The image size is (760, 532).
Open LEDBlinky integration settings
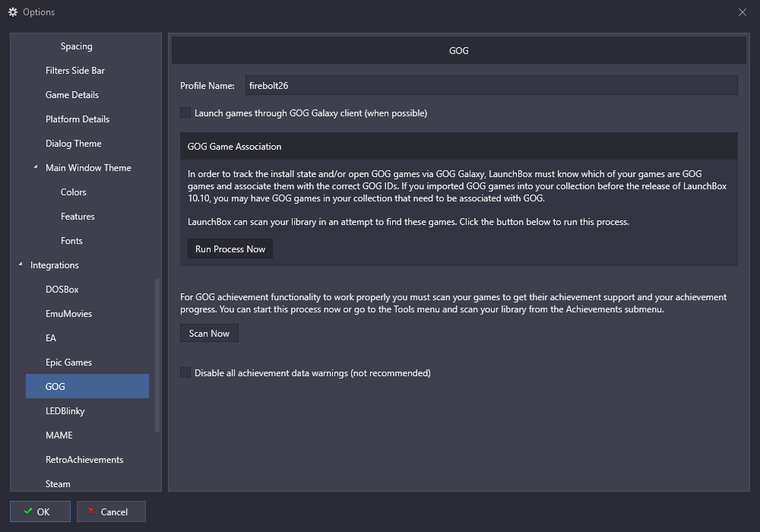[65, 411]
